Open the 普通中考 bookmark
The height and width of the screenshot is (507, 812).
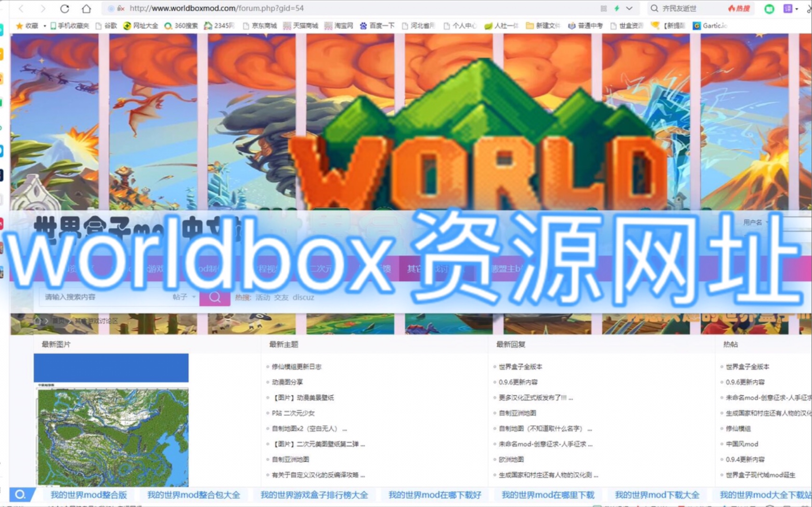click(x=585, y=26)
